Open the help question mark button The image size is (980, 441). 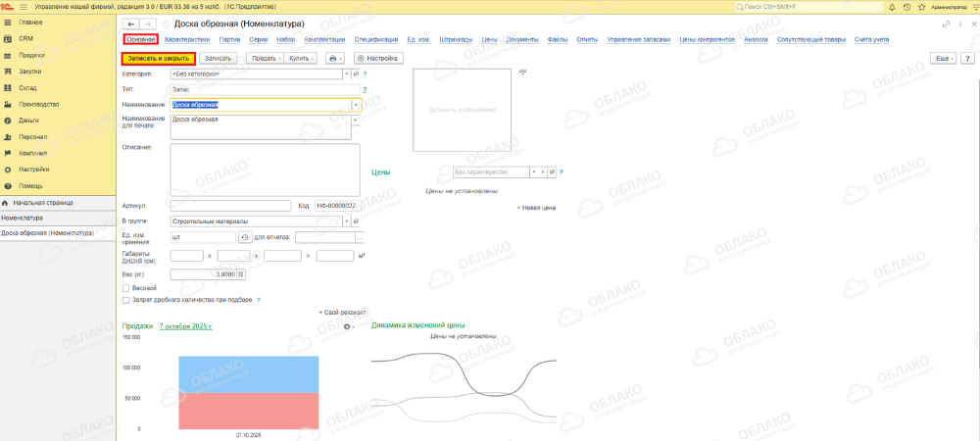pos(968,58)
